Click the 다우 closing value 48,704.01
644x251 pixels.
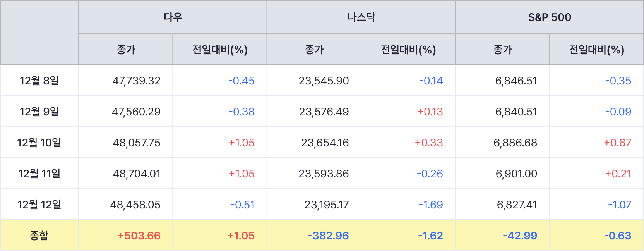click(137, 174)
